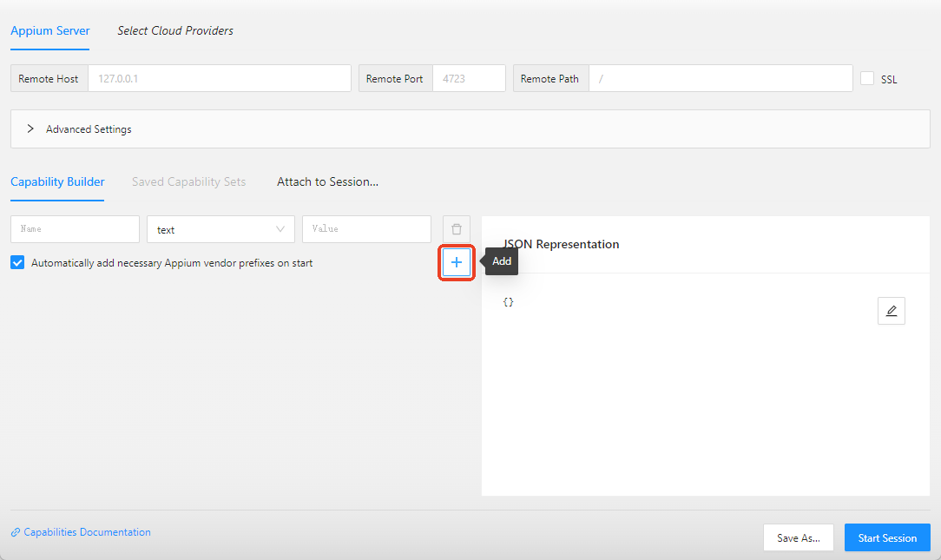Click the JSON Representation heading

[561, 244]
